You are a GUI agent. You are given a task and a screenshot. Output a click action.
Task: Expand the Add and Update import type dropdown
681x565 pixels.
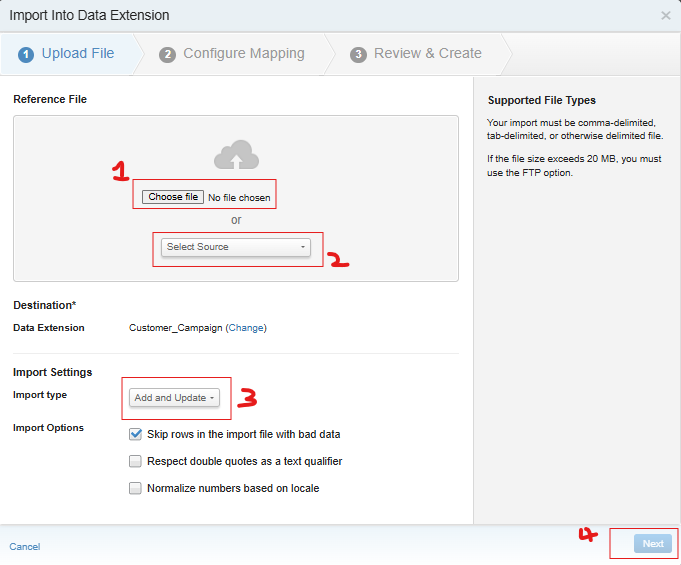pyautogui.click(x=175, y=398)
